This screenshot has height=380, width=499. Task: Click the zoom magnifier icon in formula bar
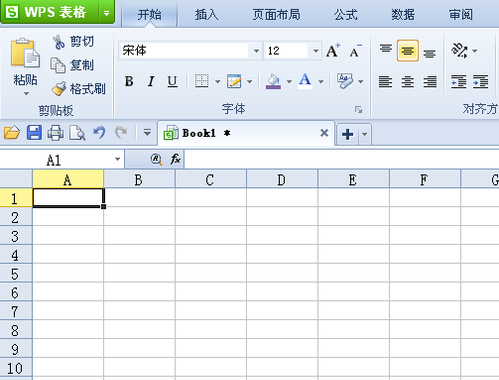point(156,160)
